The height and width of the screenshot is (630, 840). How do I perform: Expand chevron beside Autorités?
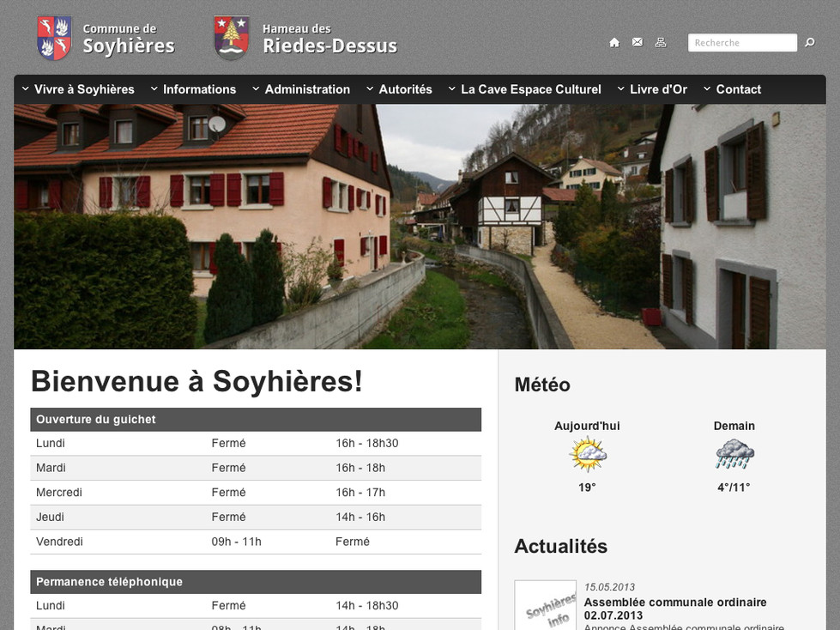click(x=370, y=88)
